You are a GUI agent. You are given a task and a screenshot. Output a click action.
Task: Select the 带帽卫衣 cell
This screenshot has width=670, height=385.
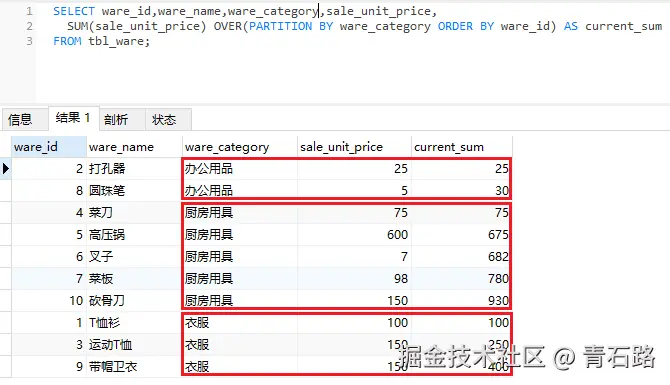[x=135, y=367]
